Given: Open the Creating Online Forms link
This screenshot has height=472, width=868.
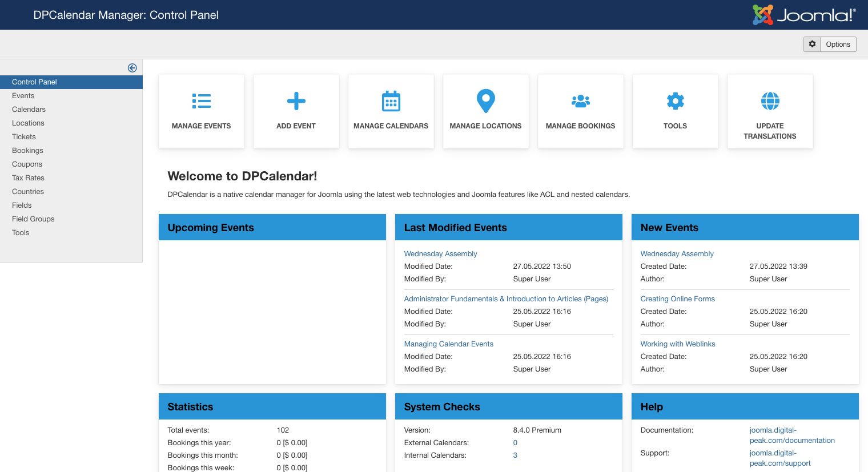Looking at the screenshot, I should [677, 299].
